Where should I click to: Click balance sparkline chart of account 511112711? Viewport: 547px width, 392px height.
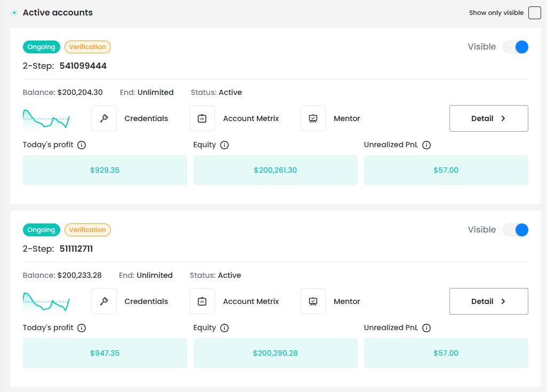(46, 301)
